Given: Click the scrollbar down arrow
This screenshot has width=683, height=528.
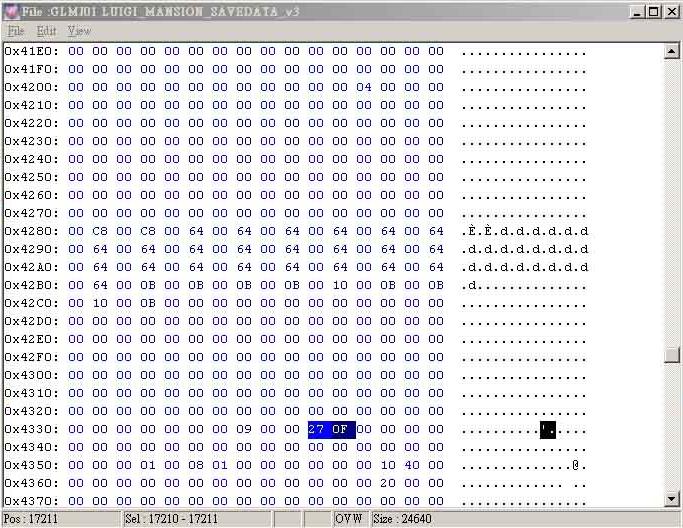Looking at the screenshot, I should pyautogui.click(x=671, y=499).
